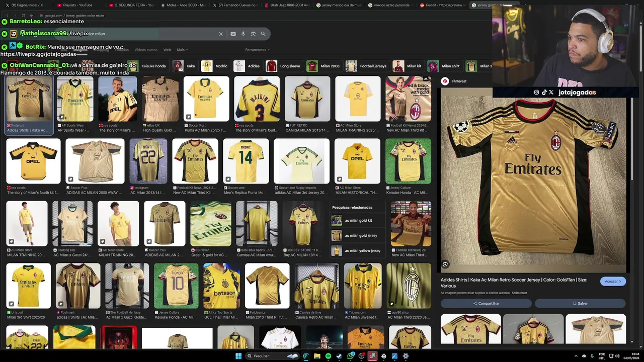Select the Football jerseys filter chip
Screen dimensions: 644x362
click(x=367, y=66)
